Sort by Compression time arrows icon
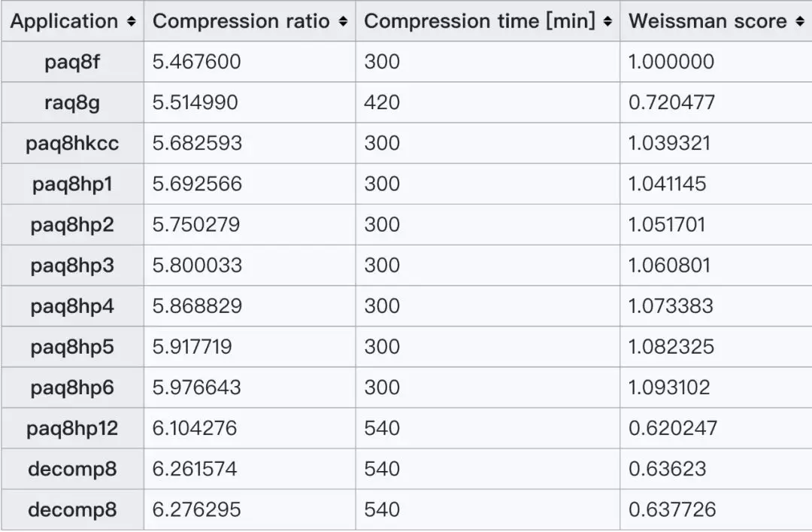Image resolution: width=812 pixels, height=532 pixels. 607,21
